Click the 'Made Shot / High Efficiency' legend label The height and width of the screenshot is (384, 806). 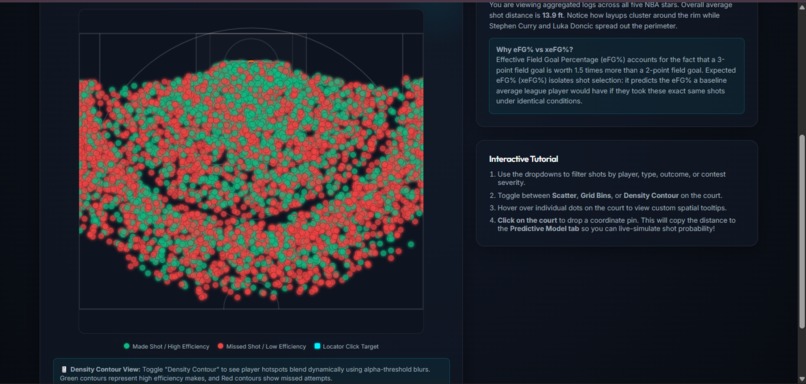pos(171,346)
